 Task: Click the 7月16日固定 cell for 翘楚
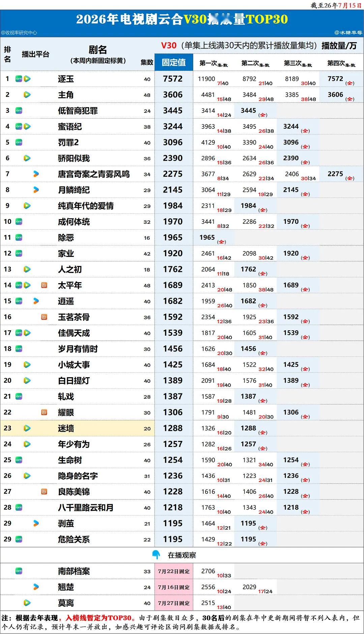pyautogui.click(x=174, y=587)
